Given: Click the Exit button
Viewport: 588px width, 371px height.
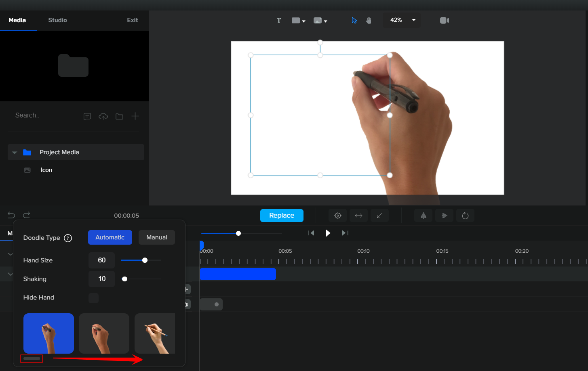Looking at the screenshot, I should (133, 20).
